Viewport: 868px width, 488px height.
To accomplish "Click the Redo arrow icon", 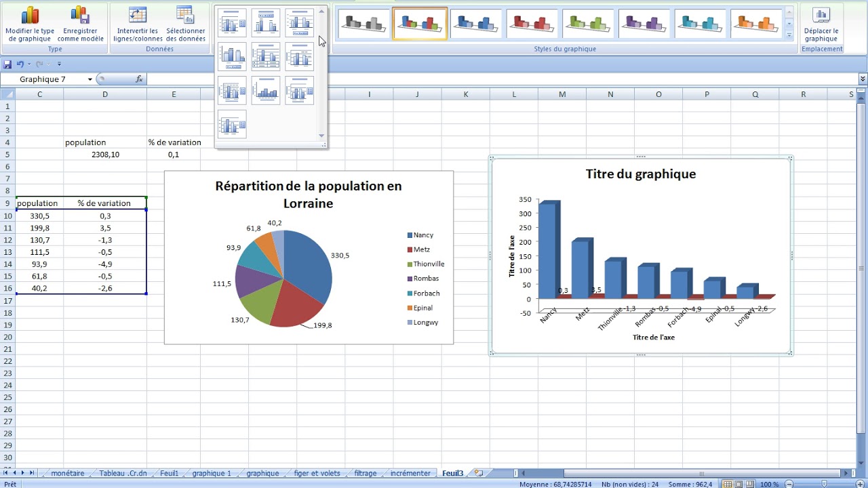I will (x=39, y=64).
